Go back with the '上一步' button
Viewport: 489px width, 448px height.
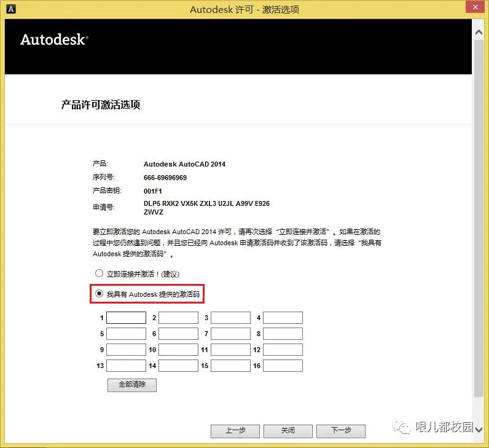(235, 431)
